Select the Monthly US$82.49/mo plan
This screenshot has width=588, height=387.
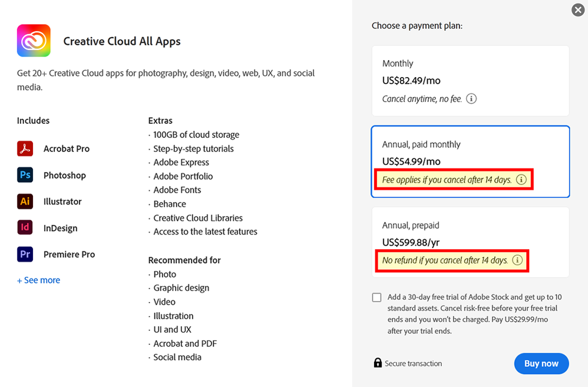pyautogui.click(x=471, y=81)
